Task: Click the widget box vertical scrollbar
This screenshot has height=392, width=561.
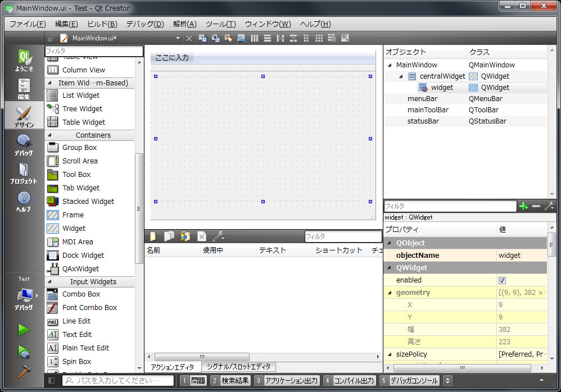Action: pyautogui.click(x=139, y=209)
